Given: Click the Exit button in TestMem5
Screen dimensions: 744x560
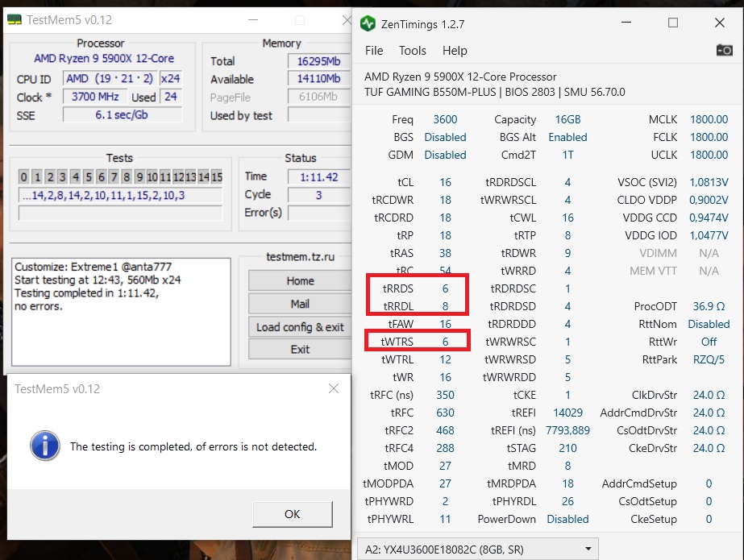Looking at the screenshot, I should pos(300,350).
